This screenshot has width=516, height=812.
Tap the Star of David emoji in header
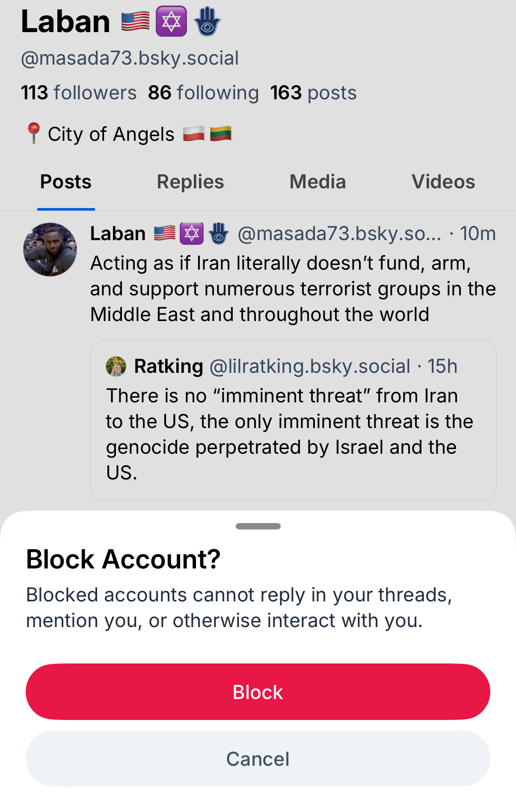click(x=171, y=21)
